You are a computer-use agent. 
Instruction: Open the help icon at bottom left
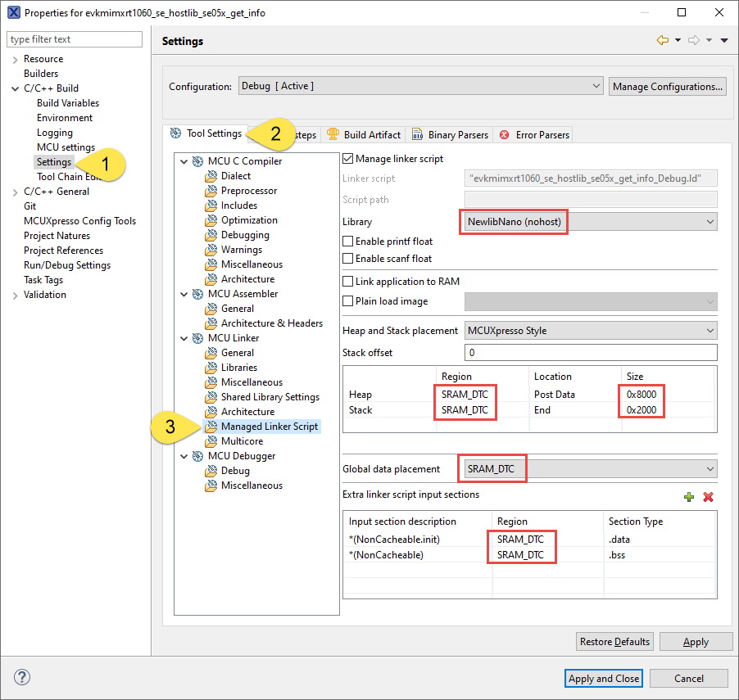pyautogui.click(x=21, y=677)
